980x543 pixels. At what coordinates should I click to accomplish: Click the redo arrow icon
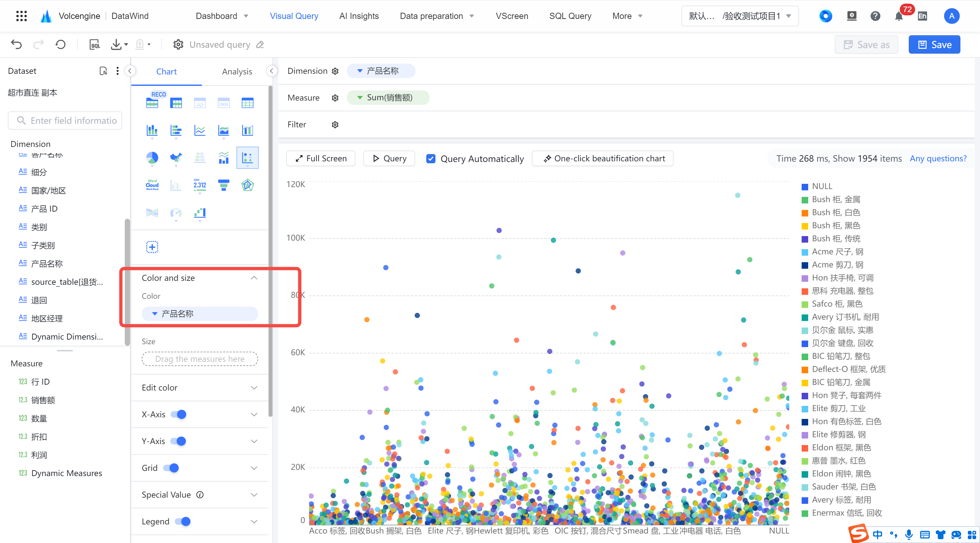tap(39, 44)
